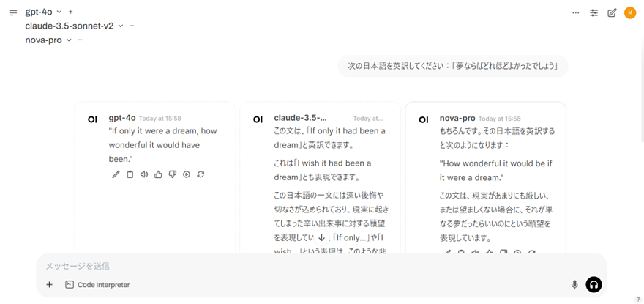This screenshot has width=644, height=304.
Task: Start a new chat with edit icon
Action: coord(612,12)
